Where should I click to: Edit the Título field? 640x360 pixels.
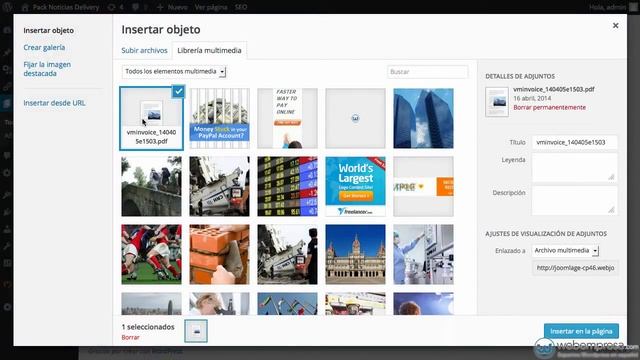(x=575, y=142)
